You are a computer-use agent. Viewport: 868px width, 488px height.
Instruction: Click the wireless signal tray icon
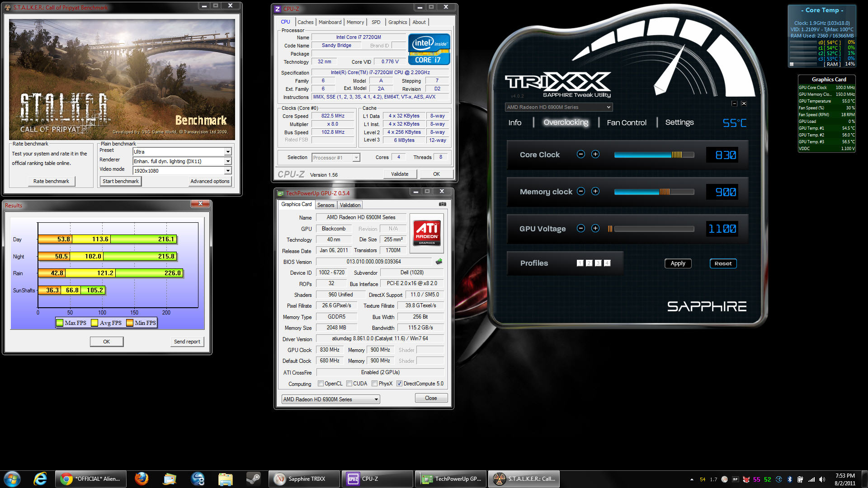(x=811, y=479)
